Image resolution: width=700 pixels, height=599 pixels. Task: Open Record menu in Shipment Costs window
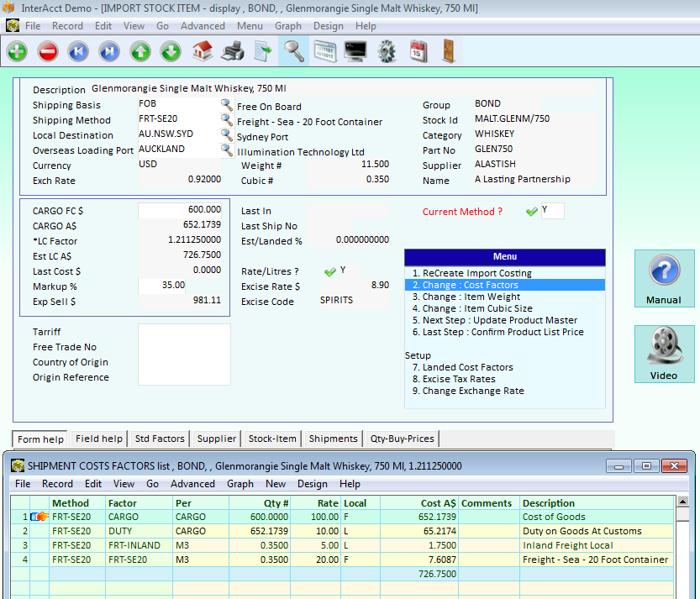pyautogui.click(x=57, y=484)
